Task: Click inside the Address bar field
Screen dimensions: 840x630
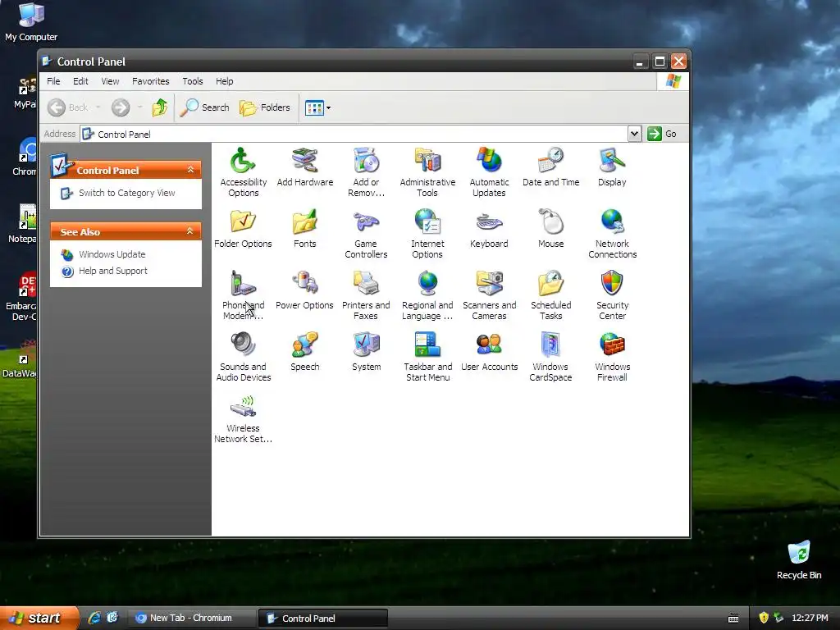Action: (x=354, y=134)
